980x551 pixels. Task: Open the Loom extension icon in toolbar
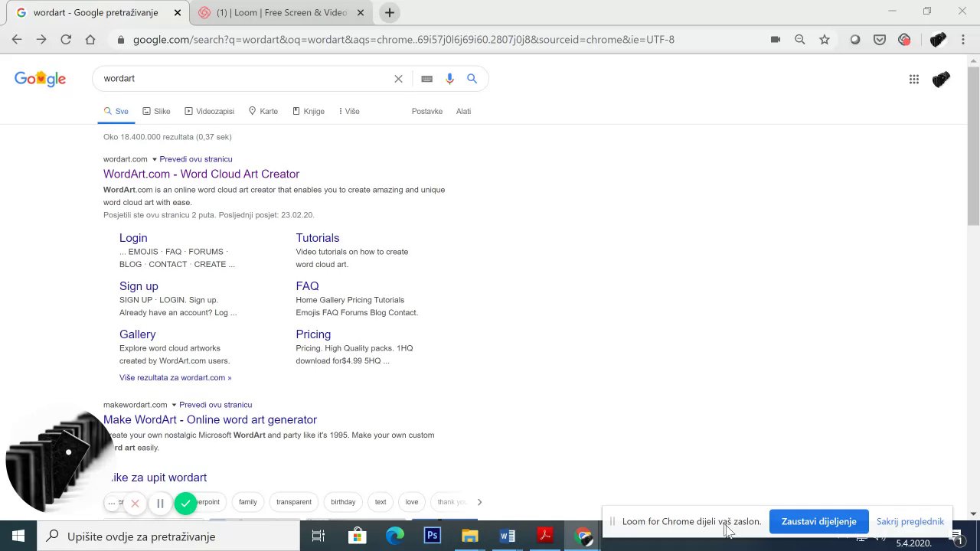coord(904,40)
